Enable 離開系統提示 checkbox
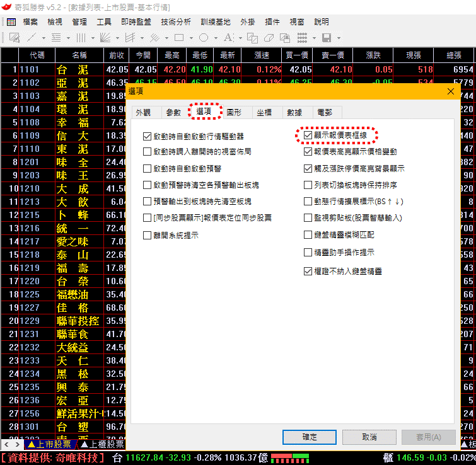The height and width of the screenshot is (465, 476). (x=148, y=236)
